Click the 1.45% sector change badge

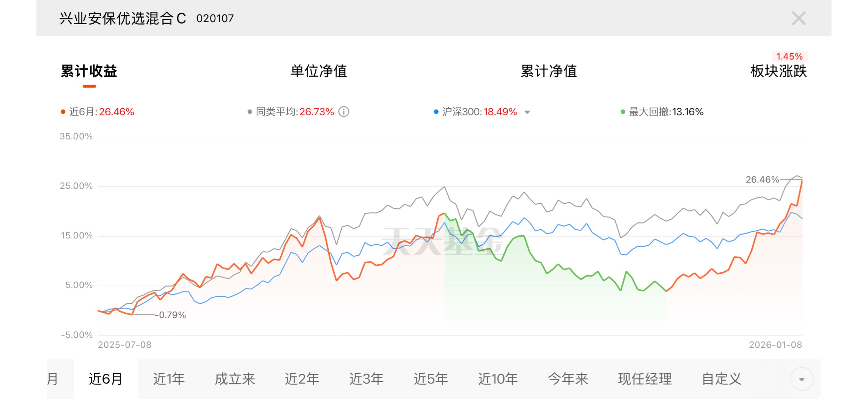click(790, 57)
